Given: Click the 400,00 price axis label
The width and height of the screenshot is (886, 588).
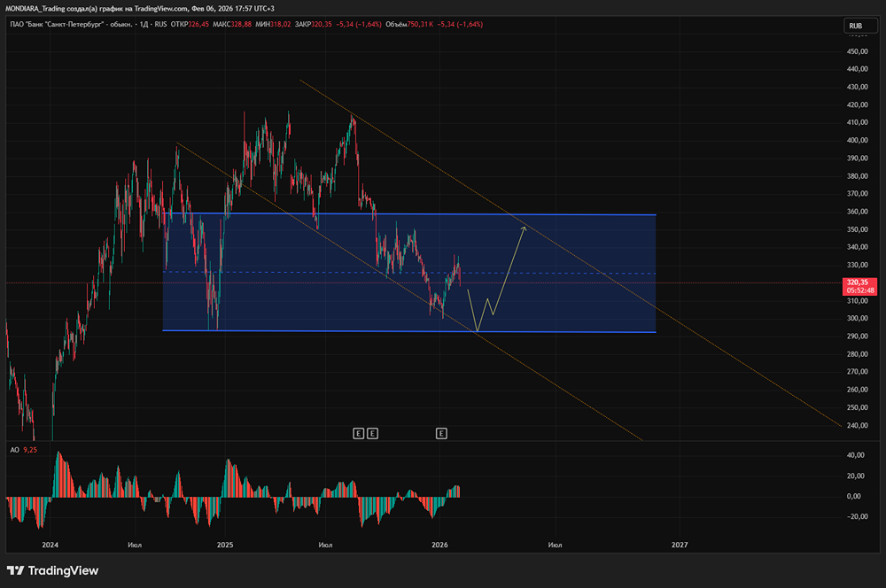Looking at the screenshot, I should [x=857, y=140].
